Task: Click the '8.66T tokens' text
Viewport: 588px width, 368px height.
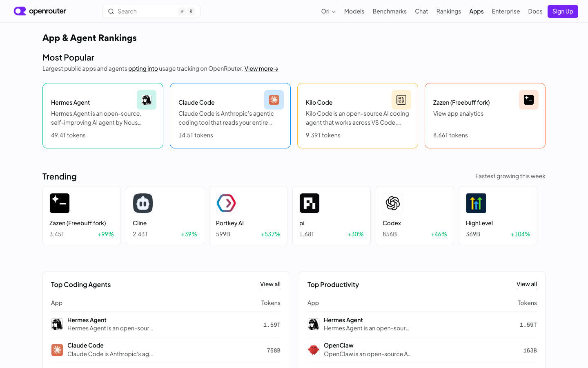Action: 450,135
